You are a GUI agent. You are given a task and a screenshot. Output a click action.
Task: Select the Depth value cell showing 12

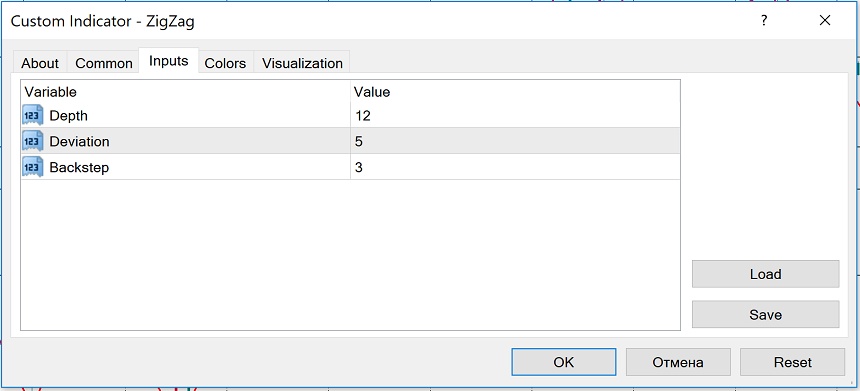click(x=515, y=116)
